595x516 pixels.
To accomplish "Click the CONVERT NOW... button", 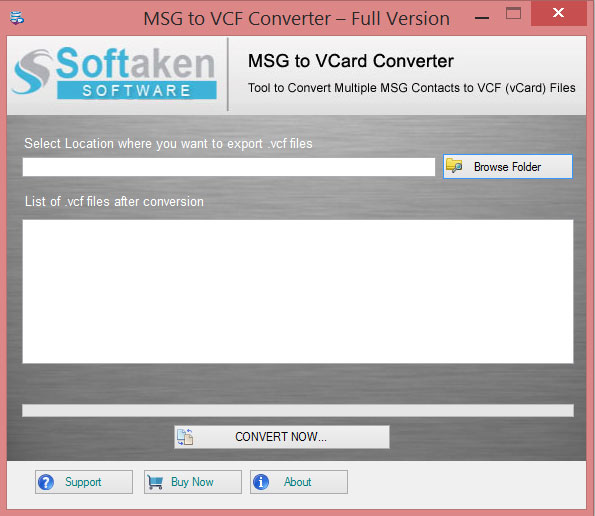I will click(x=282, y=437).
